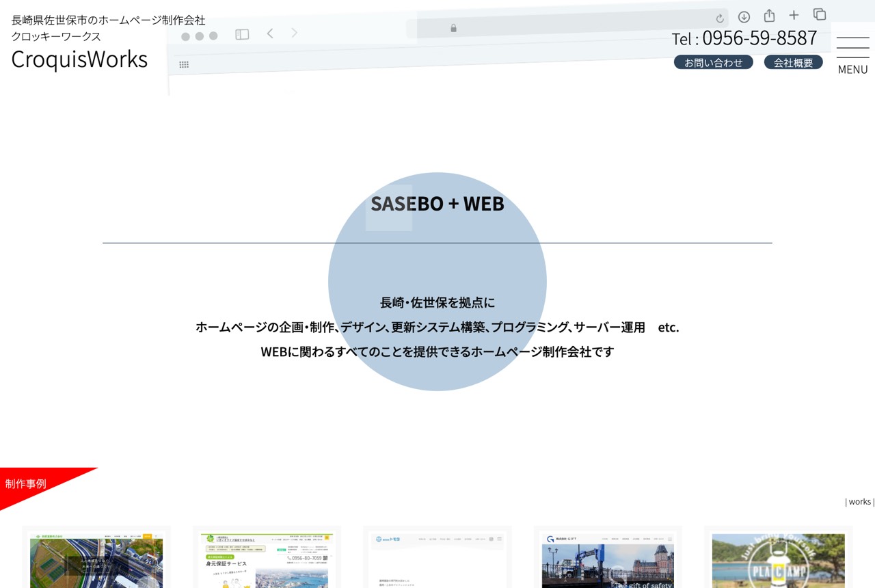
Task: Click the CroquisWorks site logo
Action: 79,59
